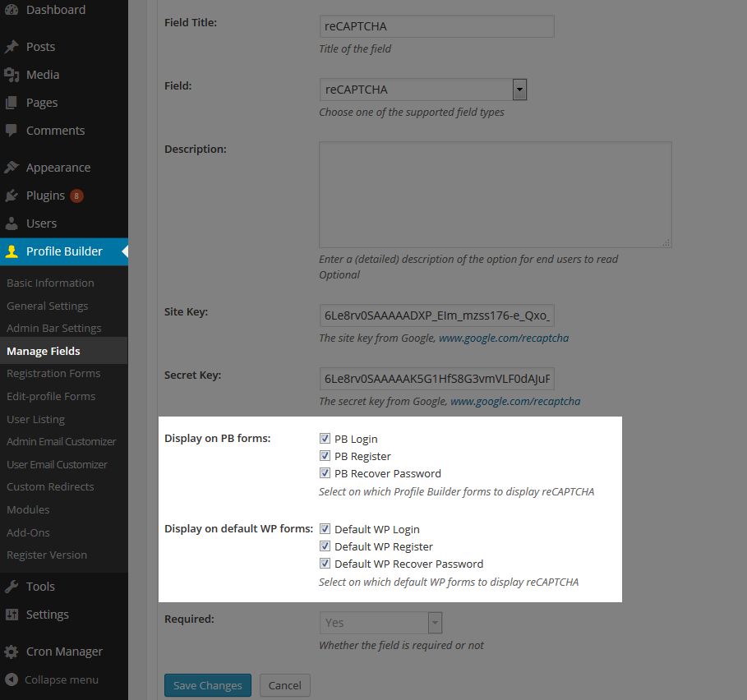Click the Settings sliders icon
Screen dimensions: 747x700
[x=12, y=615]
